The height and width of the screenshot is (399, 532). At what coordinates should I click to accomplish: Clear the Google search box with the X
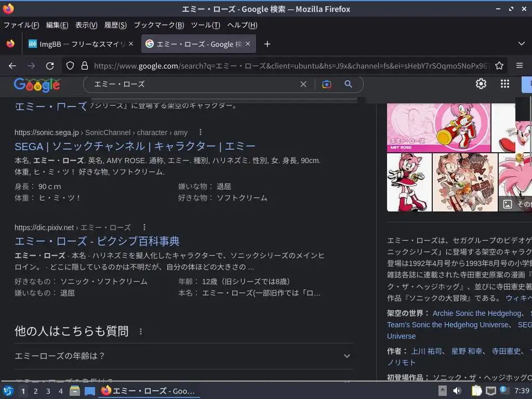click(303, 84)
